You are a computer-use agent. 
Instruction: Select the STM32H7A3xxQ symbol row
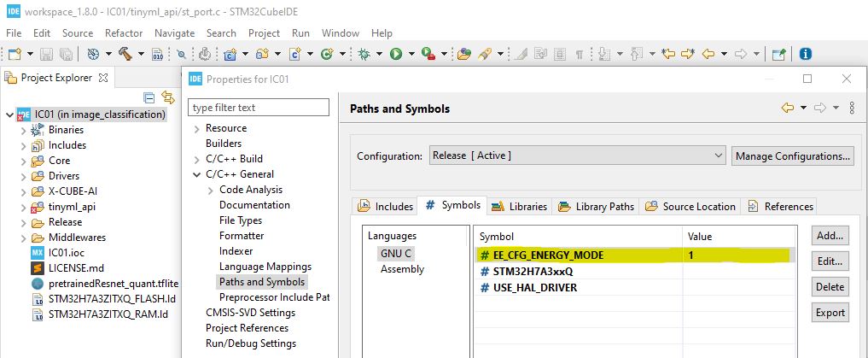[634, 272]
